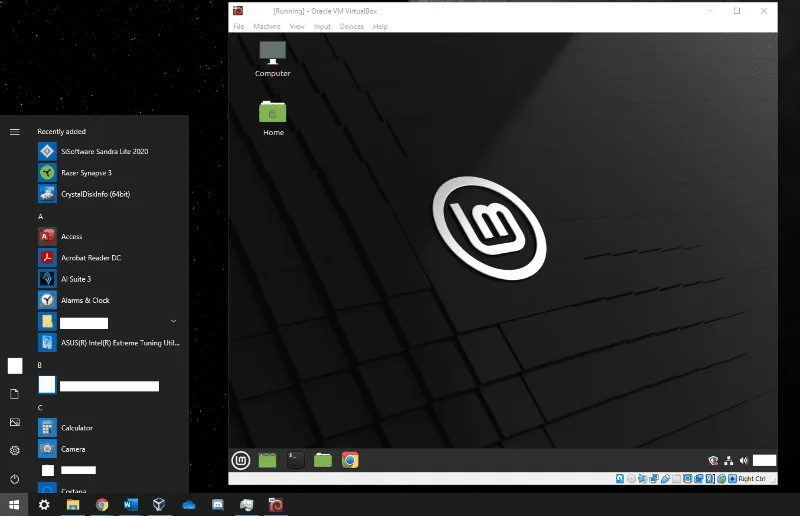Click the Recently added heading
The image size is (800, 516).
coord(61,132)
